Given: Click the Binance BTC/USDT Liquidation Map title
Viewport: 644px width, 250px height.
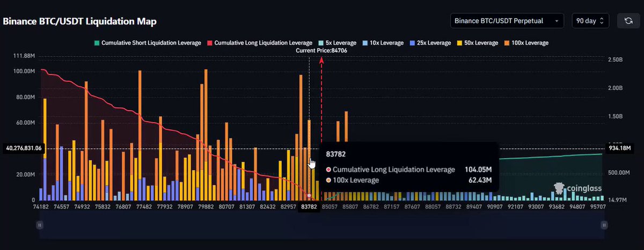Looking at the screenshot, I should click(x=80, y=22).
